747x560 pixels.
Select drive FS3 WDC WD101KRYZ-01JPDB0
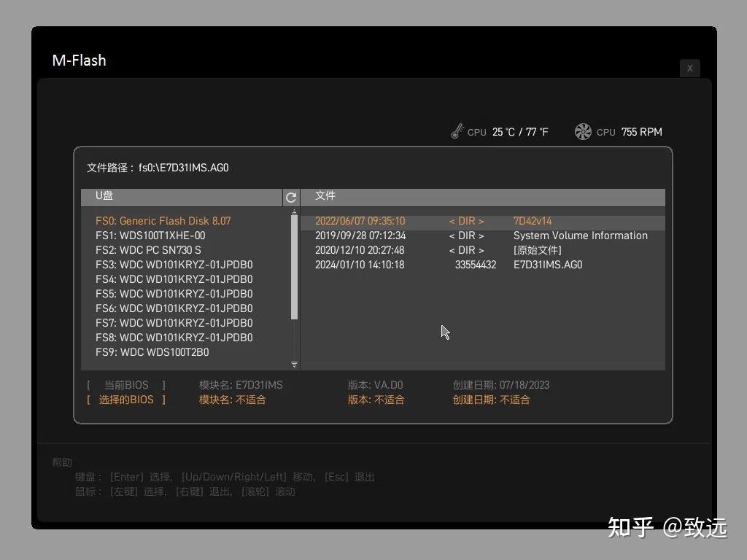(x=174, y=265)
